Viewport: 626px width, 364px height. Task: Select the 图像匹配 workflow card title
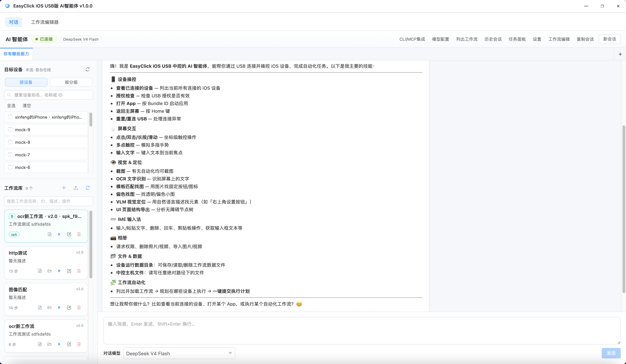click(x=18, y=289)
